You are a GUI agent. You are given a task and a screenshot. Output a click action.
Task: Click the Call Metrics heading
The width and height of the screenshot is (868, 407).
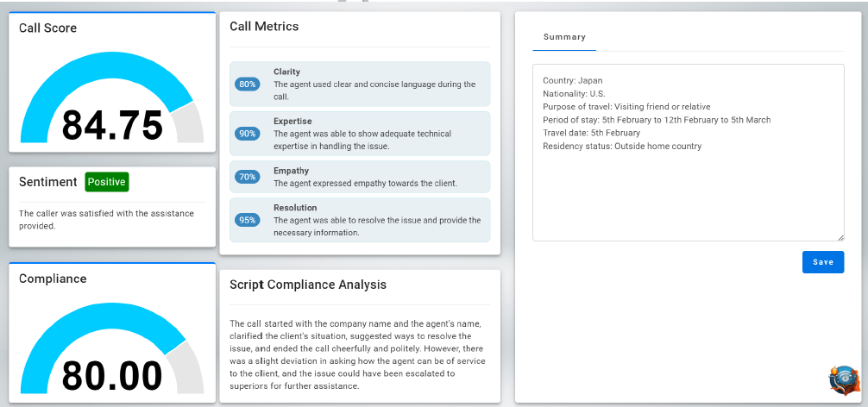[x=264, y=27]
